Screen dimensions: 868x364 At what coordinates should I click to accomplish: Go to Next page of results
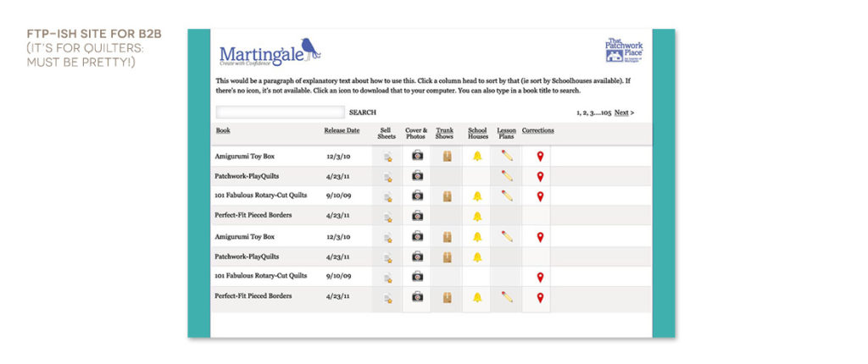click(623, 112)
